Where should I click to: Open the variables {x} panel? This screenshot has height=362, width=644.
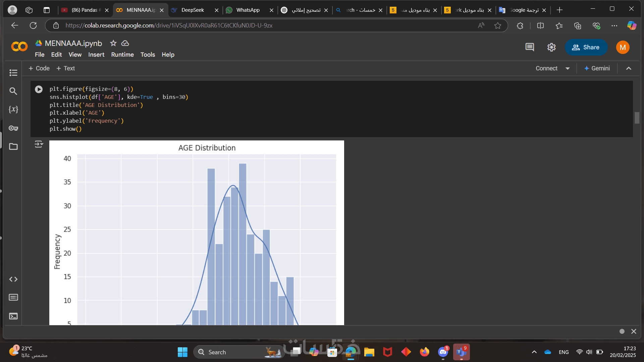coord(13,110)
